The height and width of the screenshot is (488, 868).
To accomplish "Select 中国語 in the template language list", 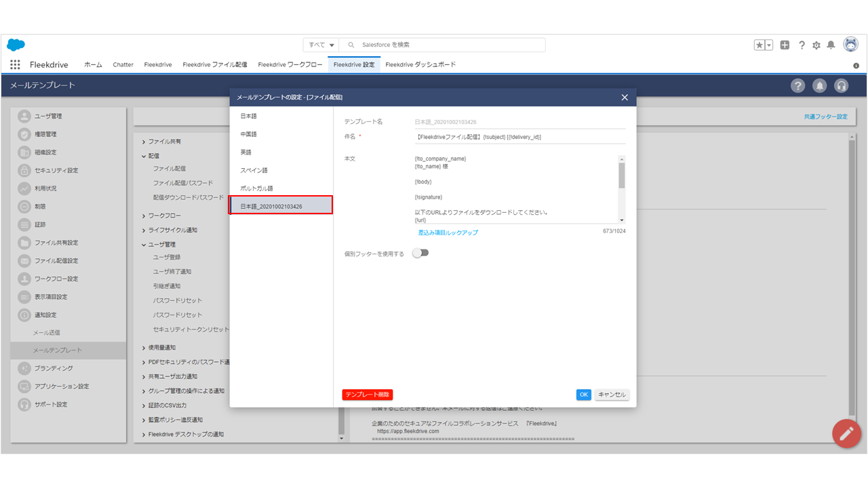I will coord(281,134).
